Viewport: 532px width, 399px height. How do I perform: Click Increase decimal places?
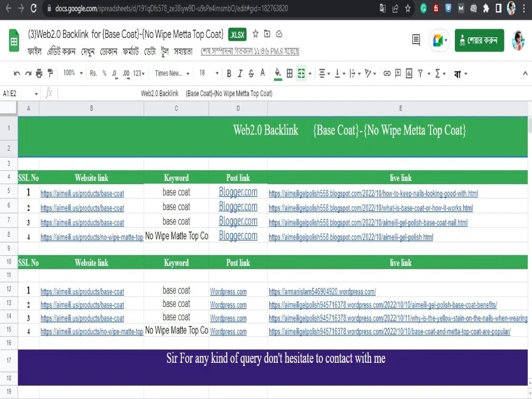click(x=126, y=73)
